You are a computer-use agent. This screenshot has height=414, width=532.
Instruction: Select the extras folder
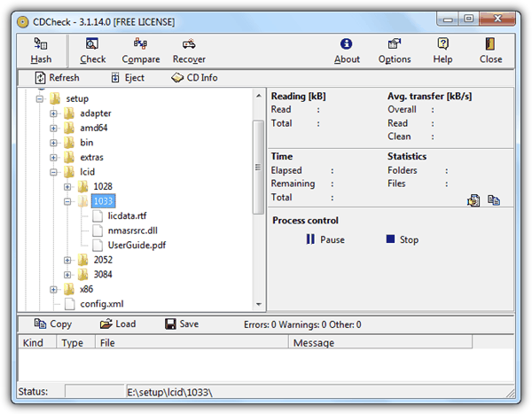click(x=91, y=157)
